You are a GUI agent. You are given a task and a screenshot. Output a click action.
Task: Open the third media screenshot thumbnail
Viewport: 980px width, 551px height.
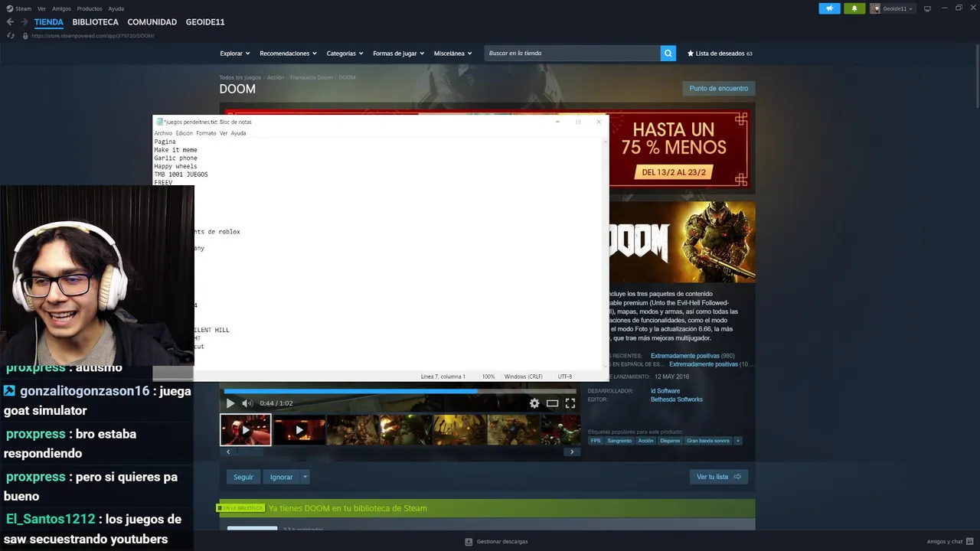353,430
